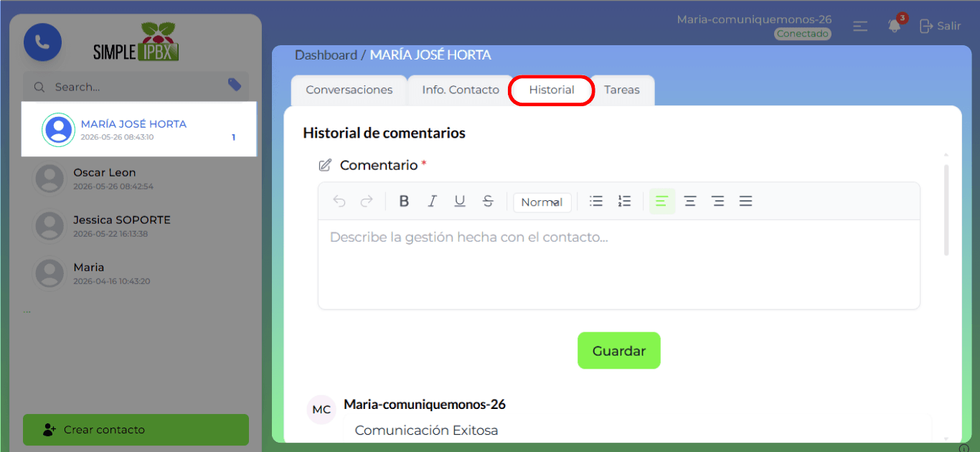The width and height of the screenshot is (980, 452).
Task: Align comment text left
Action: click(662, 202)
